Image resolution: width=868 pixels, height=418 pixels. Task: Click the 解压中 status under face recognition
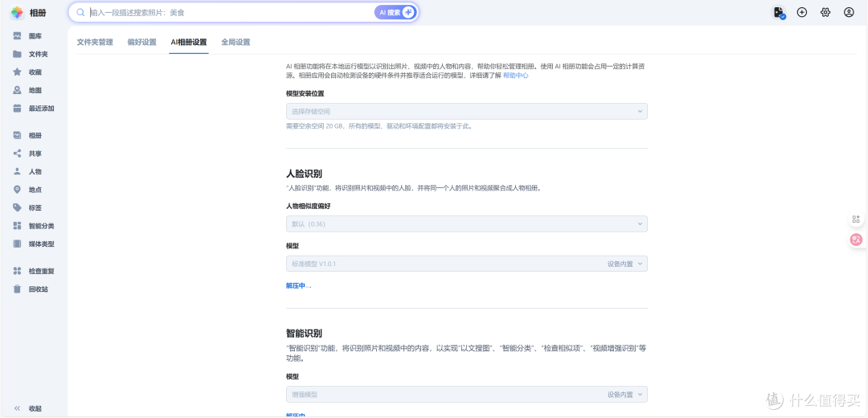pyautogui.click(x=298, y=285)
